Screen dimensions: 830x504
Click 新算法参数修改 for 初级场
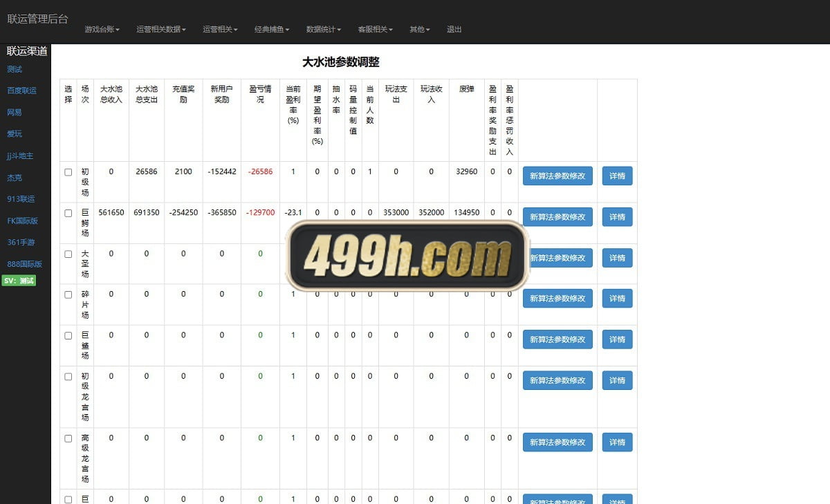pyautogui.click(x=557, y=176)
